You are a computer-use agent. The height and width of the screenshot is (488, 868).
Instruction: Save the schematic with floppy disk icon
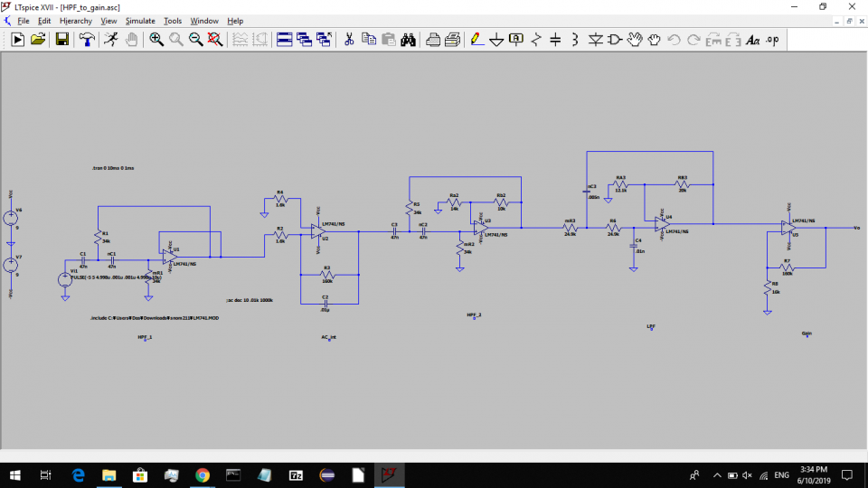(x=62, y=39)
